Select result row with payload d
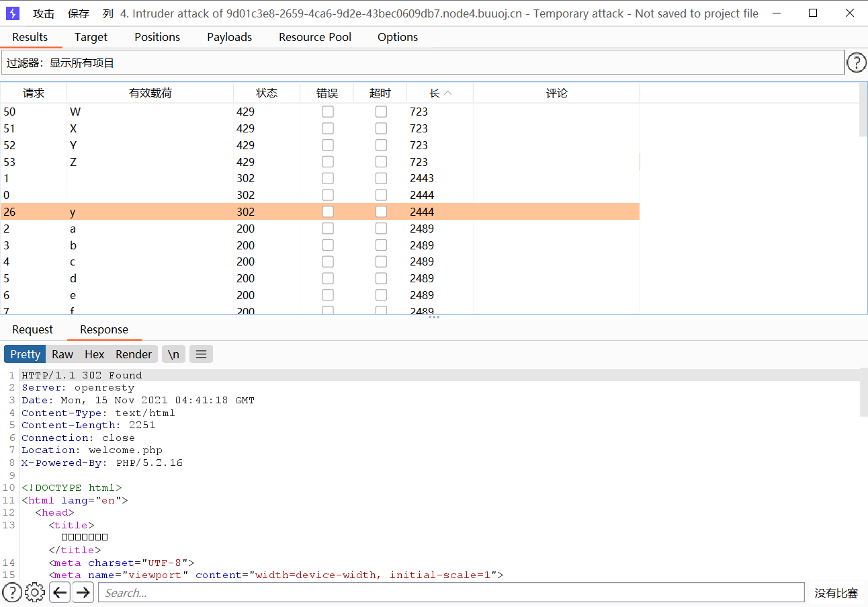This screenshot has height=607, width=868. [320, 278]
